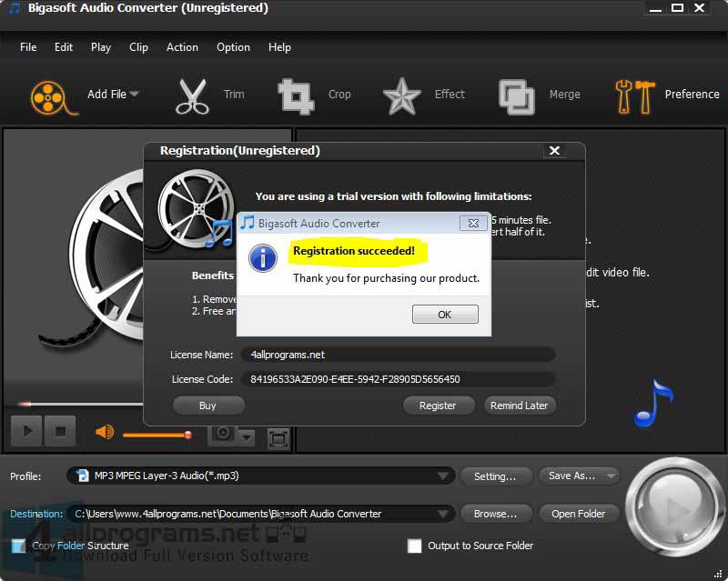Viewport: 728px width, 581px height.
Task: Open the Option menu
Action: click(233, 47)
